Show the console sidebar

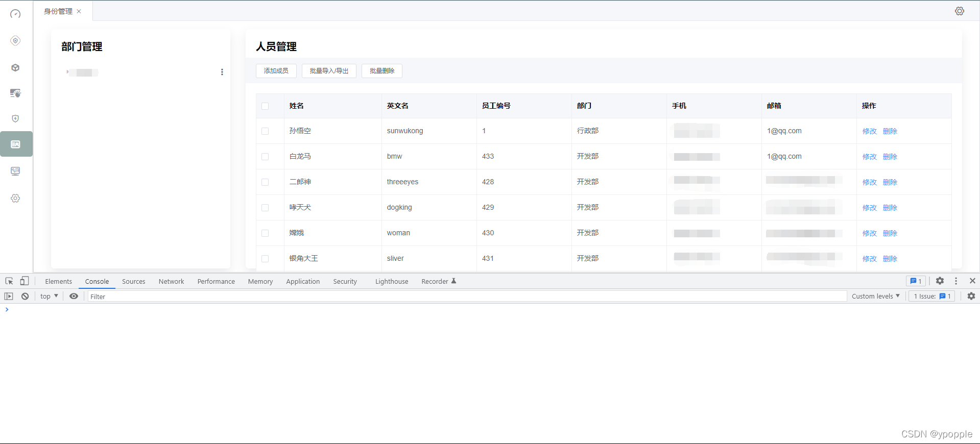[9, 296]
